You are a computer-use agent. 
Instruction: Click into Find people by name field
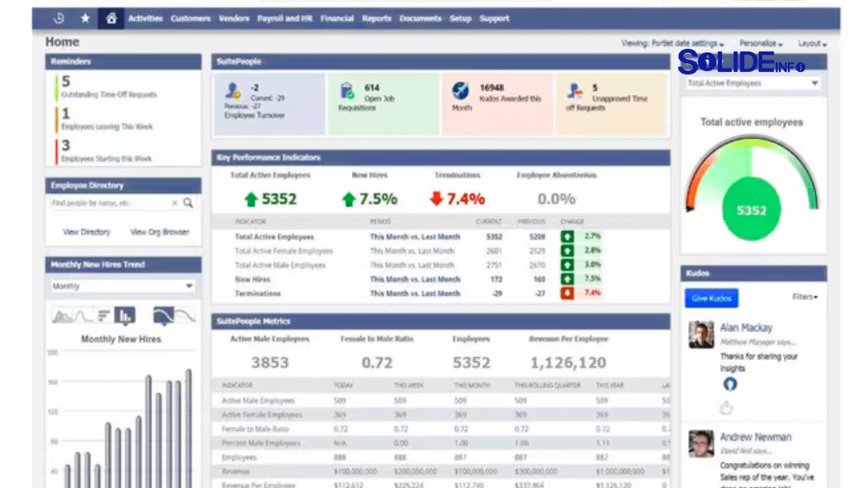click(x=110, y=203)
